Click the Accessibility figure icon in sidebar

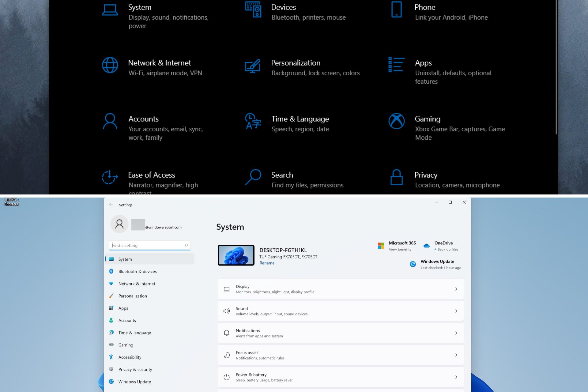tap(111, 357)
